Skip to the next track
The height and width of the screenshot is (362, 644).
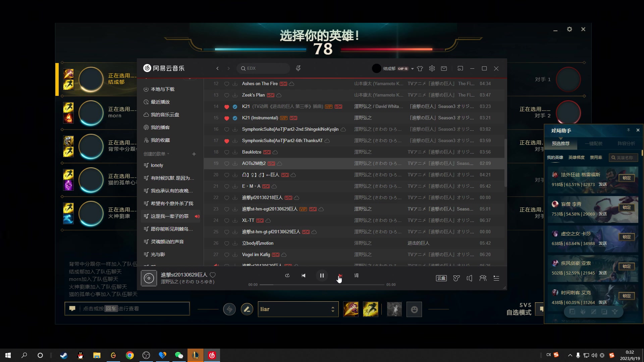(x=340, y=276)
